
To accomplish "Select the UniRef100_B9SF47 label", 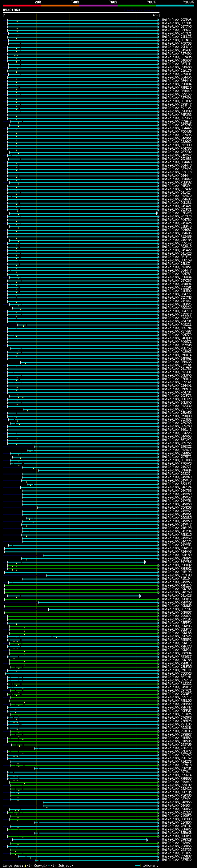I will pyautogui.click(x=176, y=104).
